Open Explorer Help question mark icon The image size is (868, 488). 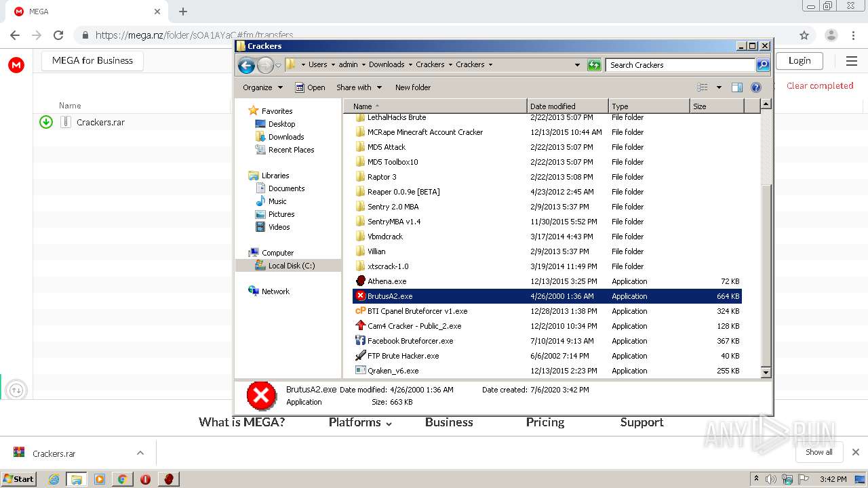pos(756,87)
